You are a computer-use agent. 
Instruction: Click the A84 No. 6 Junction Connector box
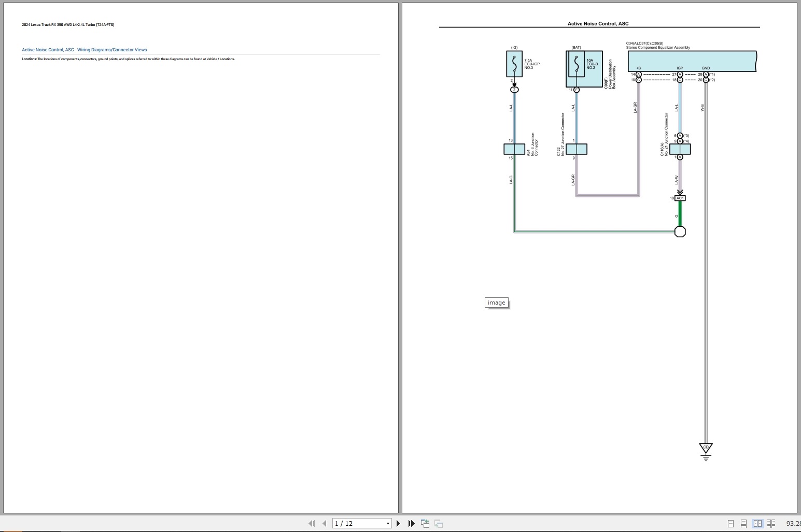tap(514, 149)
